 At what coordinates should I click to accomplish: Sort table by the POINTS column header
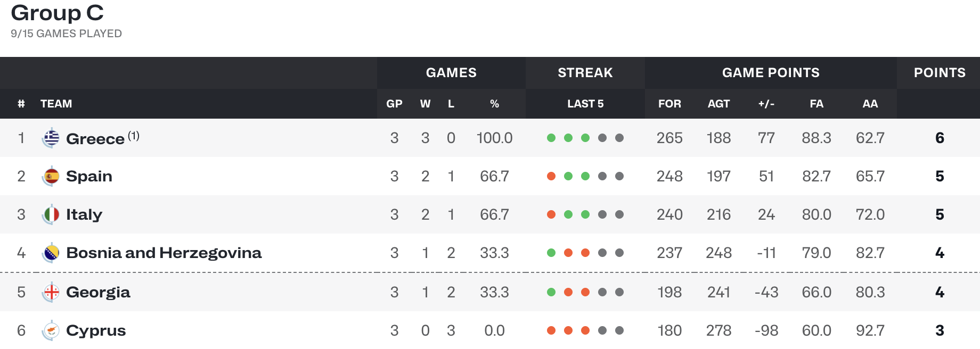click(x=940, y=73)
